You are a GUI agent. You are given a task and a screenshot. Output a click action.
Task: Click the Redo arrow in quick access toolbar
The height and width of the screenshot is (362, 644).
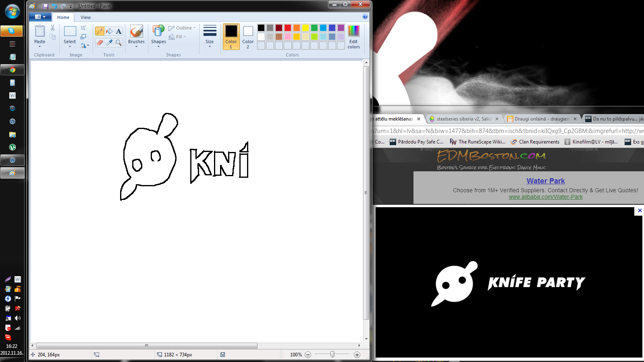click(x=63, y=6)
